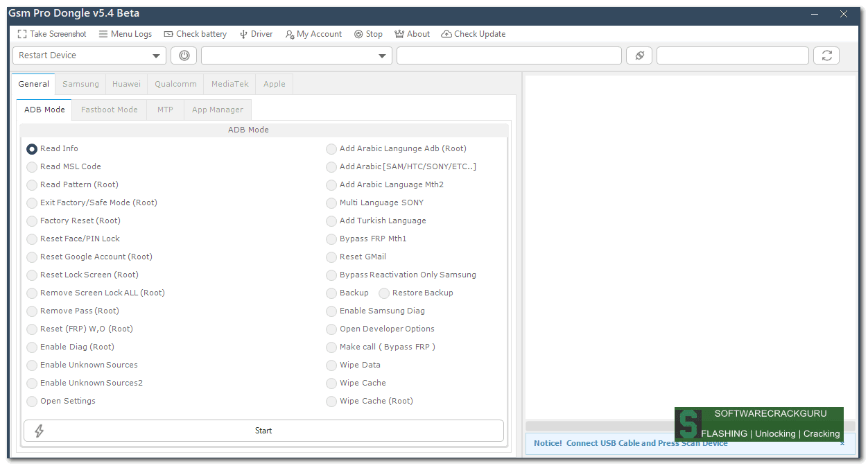
Task: Select the Read Info radio button
Action: pos(32,148)
